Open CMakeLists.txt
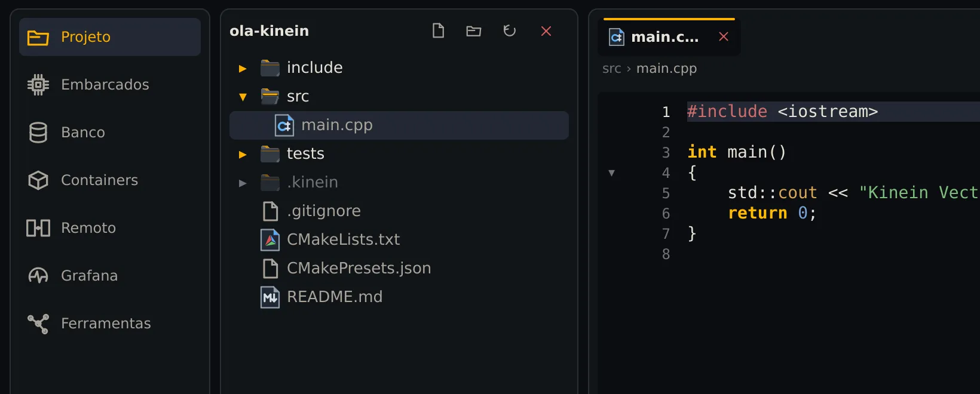The image size is (980, 394). (399, 240)
